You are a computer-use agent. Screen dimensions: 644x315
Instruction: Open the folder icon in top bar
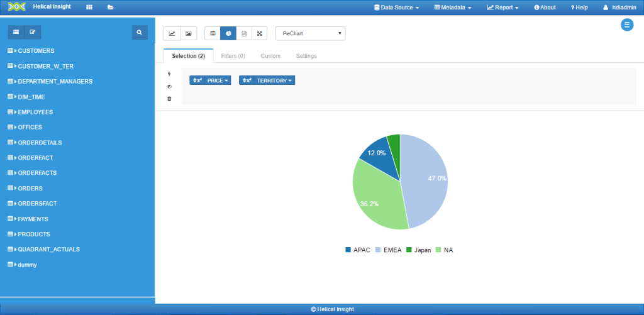click(x=111, y=8)
